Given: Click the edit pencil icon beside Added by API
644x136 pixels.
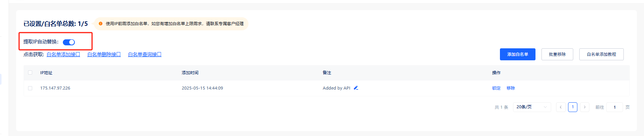Looking at the screenshot, I should pyautogui.click(x=356, y=88).
